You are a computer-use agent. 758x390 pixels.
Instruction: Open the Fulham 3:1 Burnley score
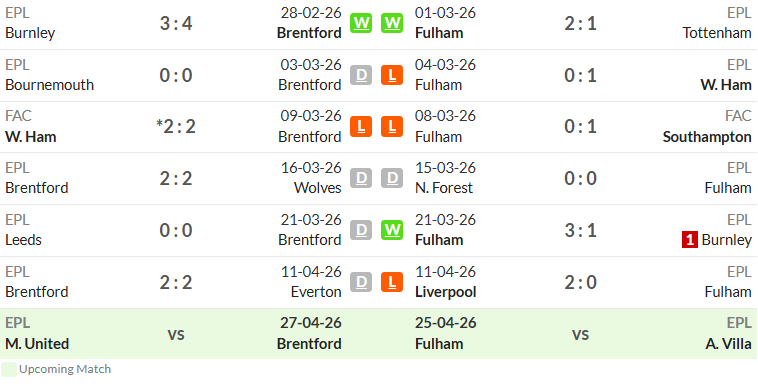[x=580, y=230]
